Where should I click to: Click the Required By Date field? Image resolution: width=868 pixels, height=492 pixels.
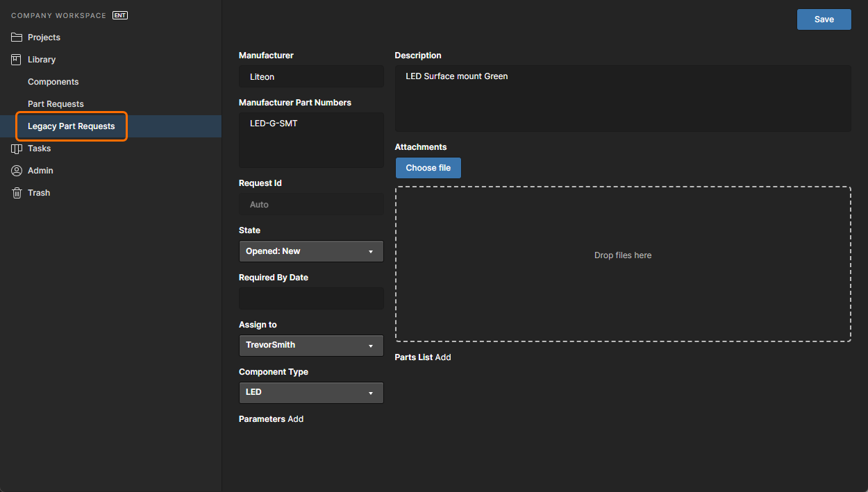(x=310, y=298)
